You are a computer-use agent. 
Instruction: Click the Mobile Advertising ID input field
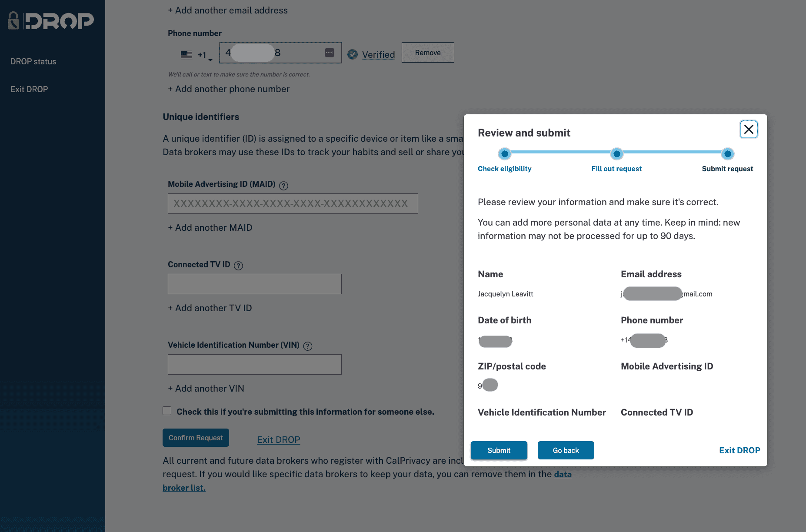click(x=293, y=203)
